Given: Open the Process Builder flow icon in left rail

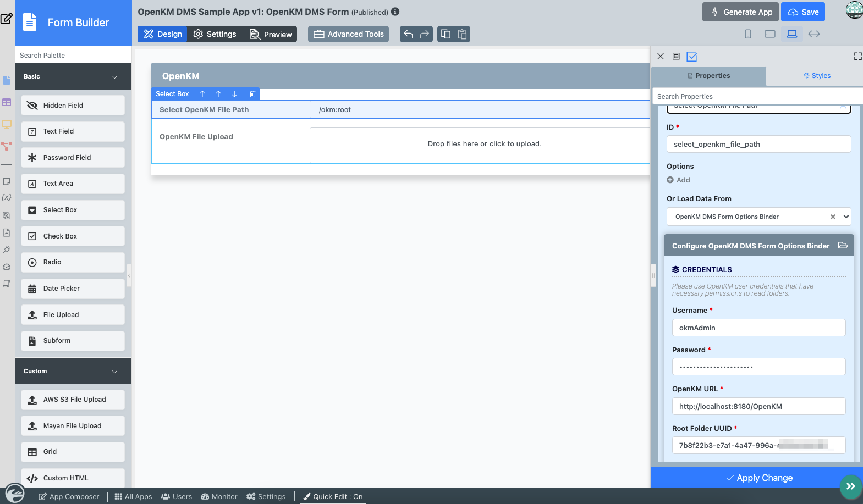Looking at the screenshot, I should pyautogui.click(x=7, y=146).
